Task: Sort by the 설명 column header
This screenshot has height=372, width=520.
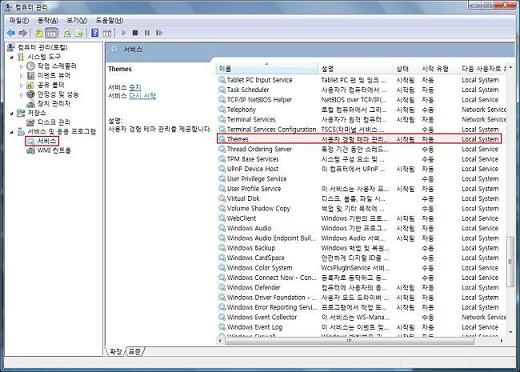Action: coord(356,69)
